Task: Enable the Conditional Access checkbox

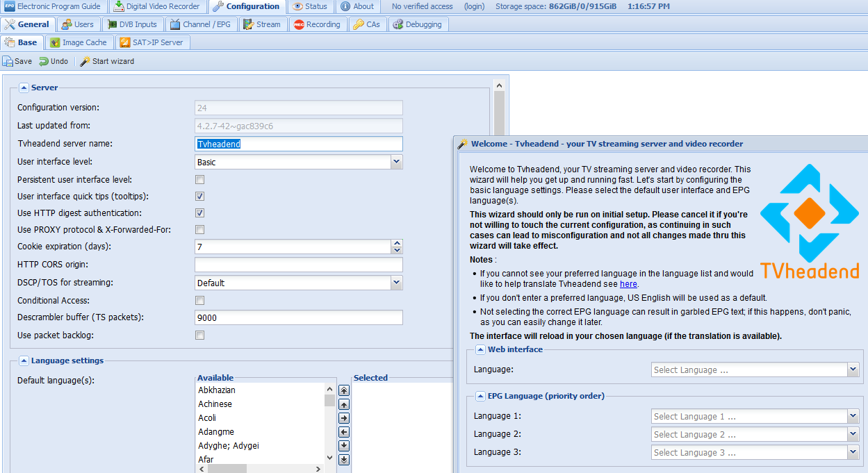Action: pyautogui.click(x=200, y=301)
